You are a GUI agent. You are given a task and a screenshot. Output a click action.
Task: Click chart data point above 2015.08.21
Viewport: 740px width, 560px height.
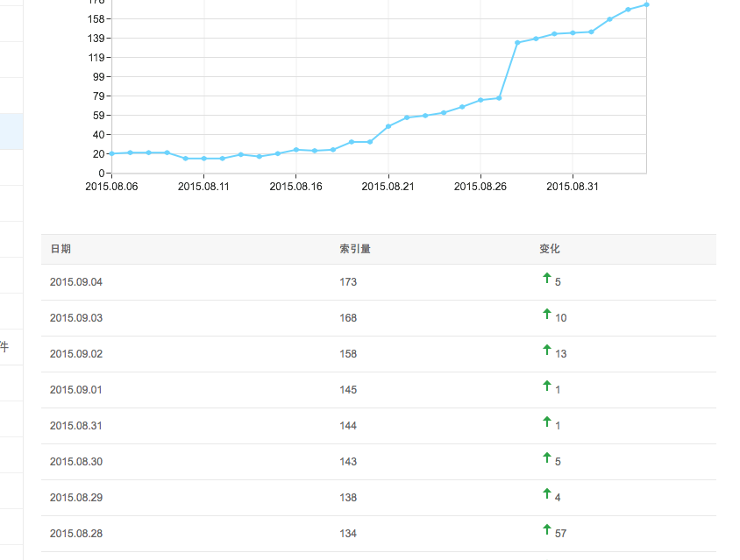388,126
